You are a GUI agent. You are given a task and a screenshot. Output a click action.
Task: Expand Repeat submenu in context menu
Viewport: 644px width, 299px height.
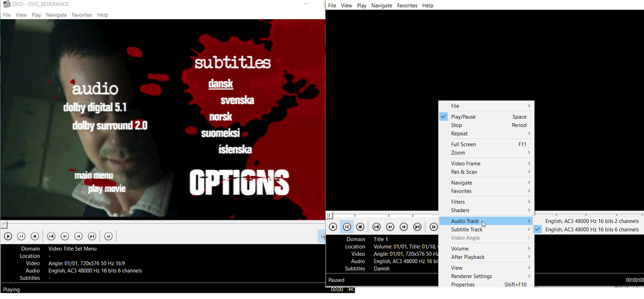486,134
